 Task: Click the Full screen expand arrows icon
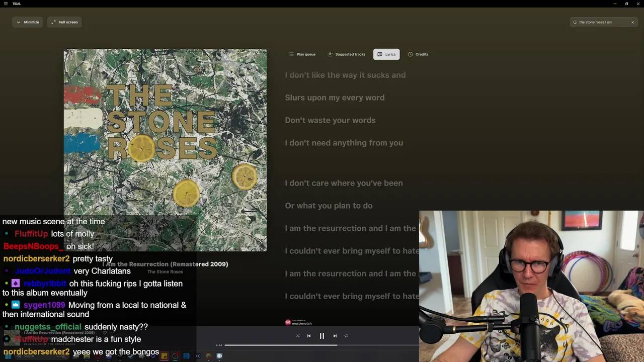[x=53, y=22]
